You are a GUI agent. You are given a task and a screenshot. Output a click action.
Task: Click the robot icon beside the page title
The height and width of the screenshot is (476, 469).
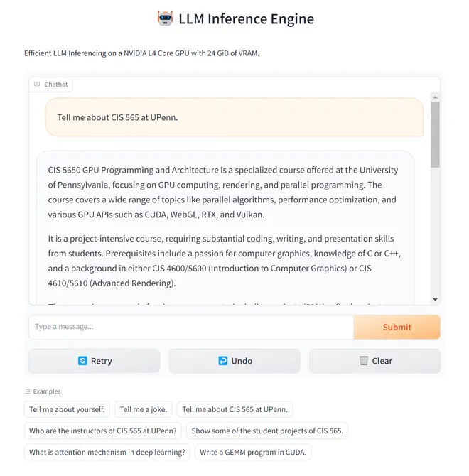coord(165,18)
